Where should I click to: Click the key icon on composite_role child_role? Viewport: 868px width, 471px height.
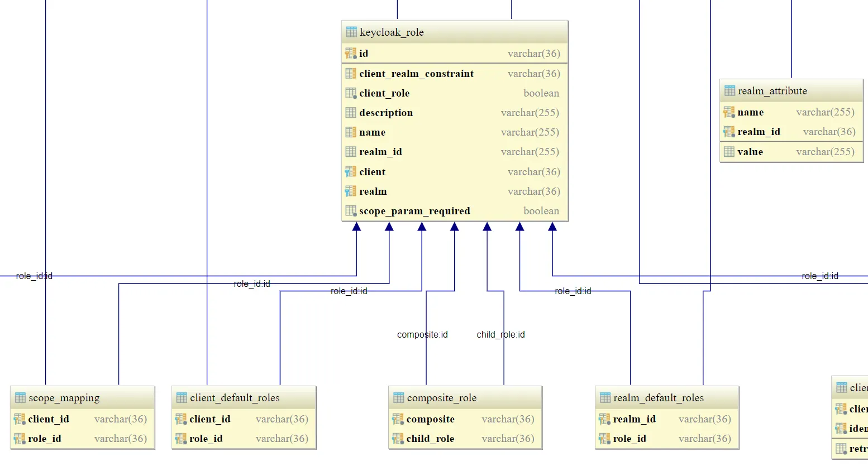(398, 439)
